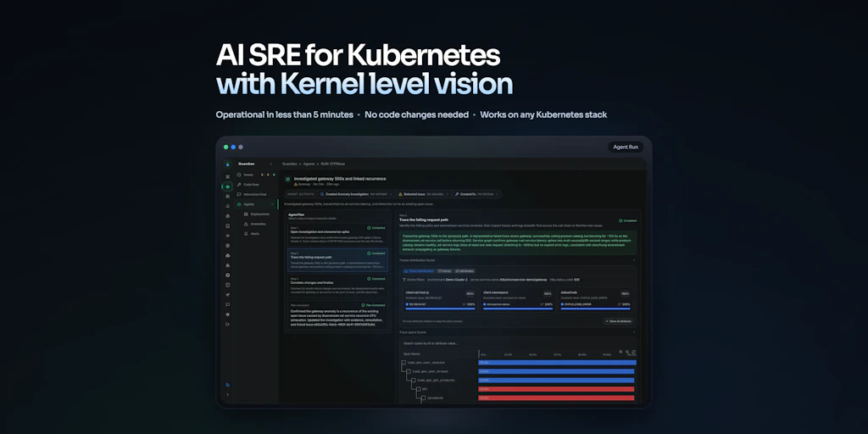
Task: Click the Active filters funnel icon
Action: [x=404, y=280]
